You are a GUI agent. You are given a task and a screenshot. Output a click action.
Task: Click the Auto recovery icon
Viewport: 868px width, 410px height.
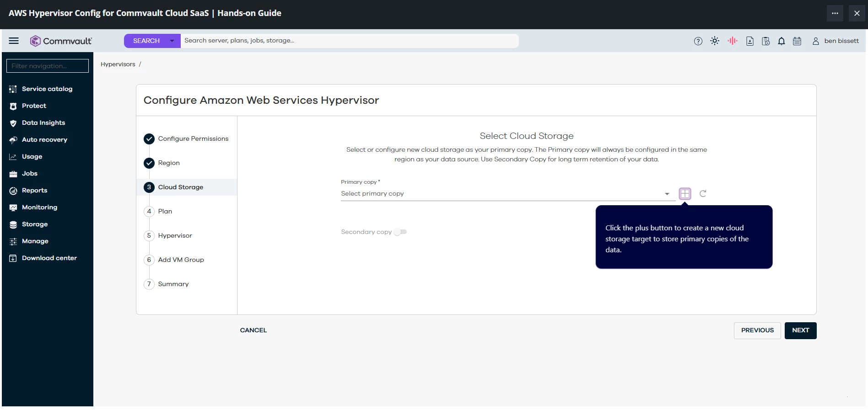tap(13, 140)
